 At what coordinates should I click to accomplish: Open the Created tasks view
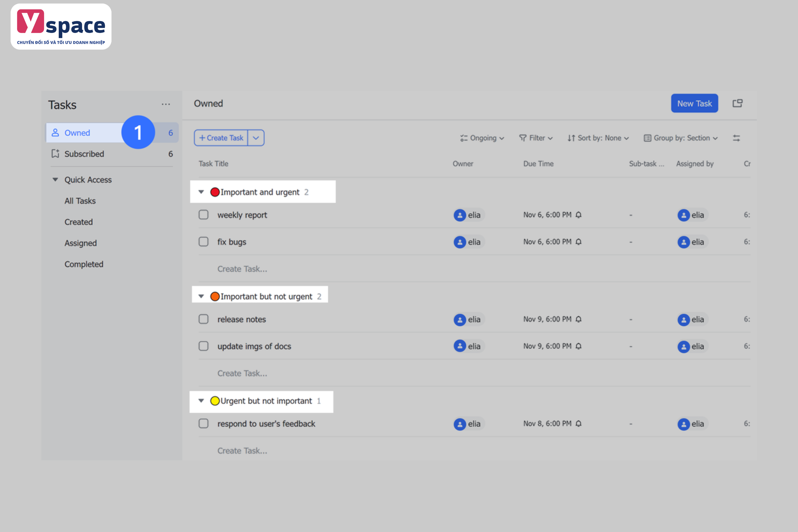click(x=78, y=222)
